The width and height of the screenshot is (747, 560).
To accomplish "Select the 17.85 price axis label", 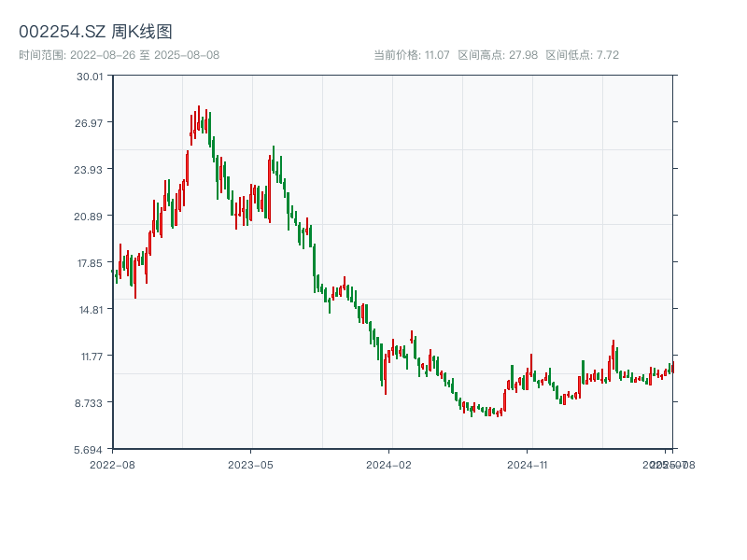I will click(x=90, y=263).
